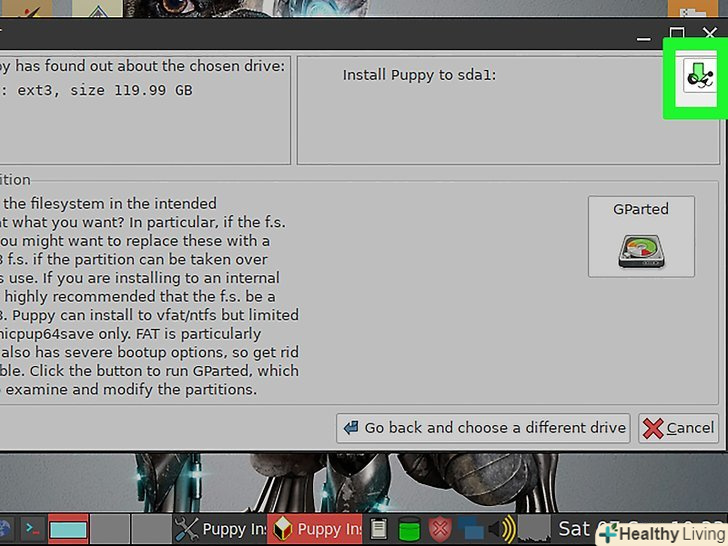The width and height of the screenshot is (728, 546).
Task: Cancel the Puppy installer dialog
Action: [678, 428]
